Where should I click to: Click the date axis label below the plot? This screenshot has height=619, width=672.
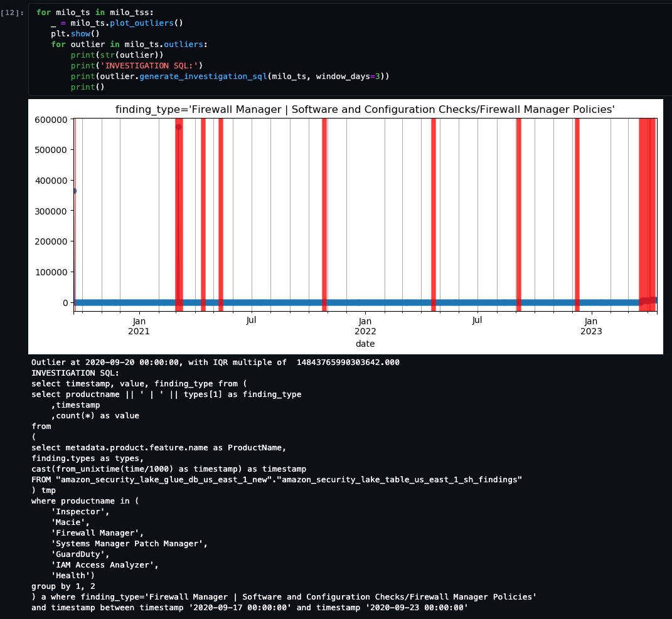click(365, 344)
